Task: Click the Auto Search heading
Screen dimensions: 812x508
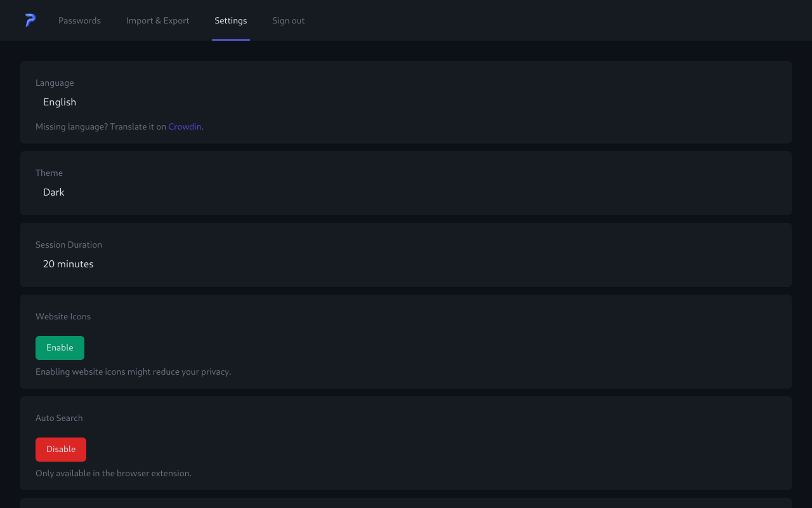Action: tap(59, 418)
